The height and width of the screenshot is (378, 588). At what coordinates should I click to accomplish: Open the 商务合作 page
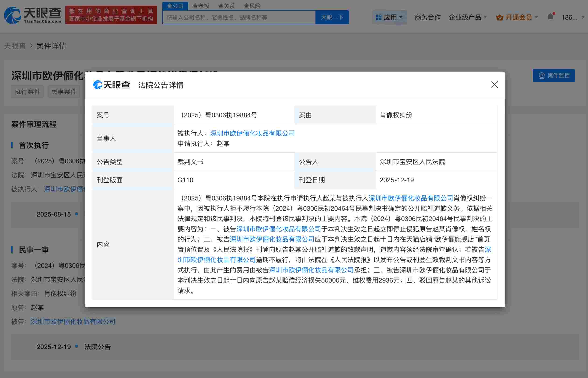point(427,17)
